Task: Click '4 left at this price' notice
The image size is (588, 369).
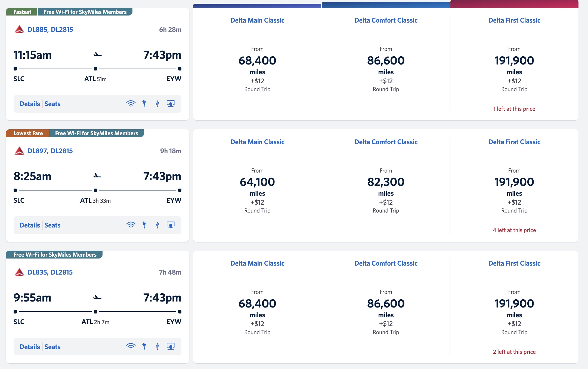Action: (514, 230)
